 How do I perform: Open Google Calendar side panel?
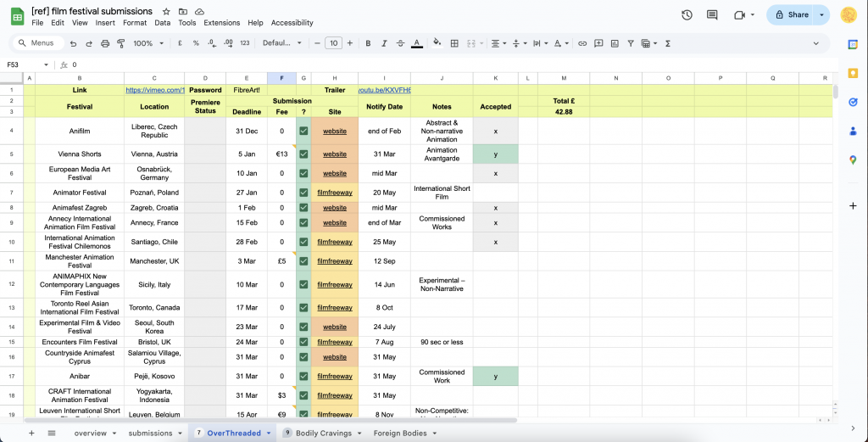853,45
